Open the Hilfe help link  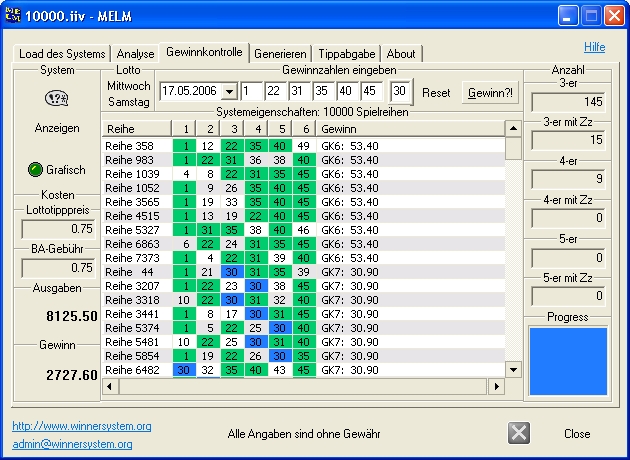[x=594, y=47]
